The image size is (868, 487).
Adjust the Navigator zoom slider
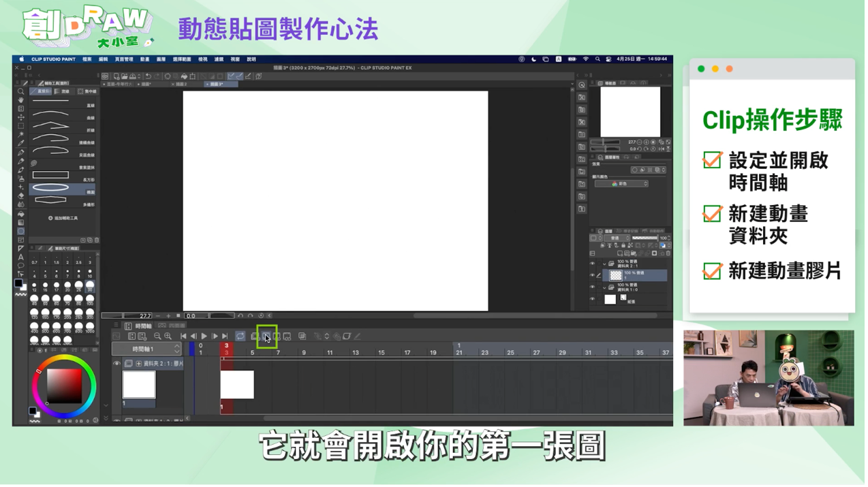(x=606, y=142)
